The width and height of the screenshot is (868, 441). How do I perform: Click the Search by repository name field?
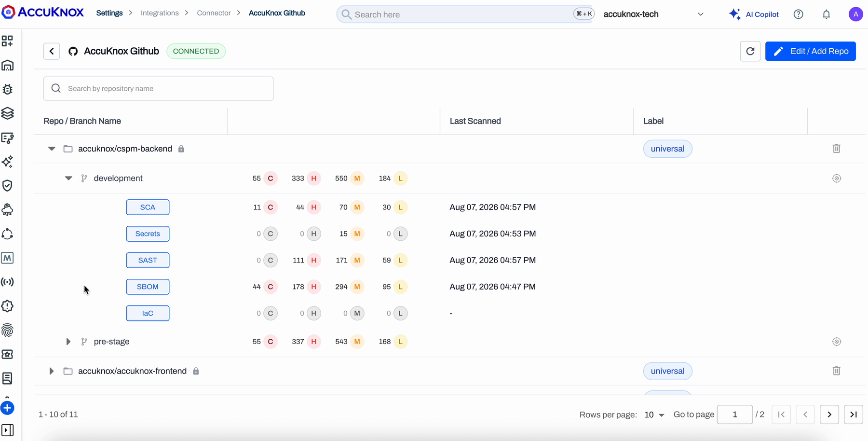[x=158, y=89]
